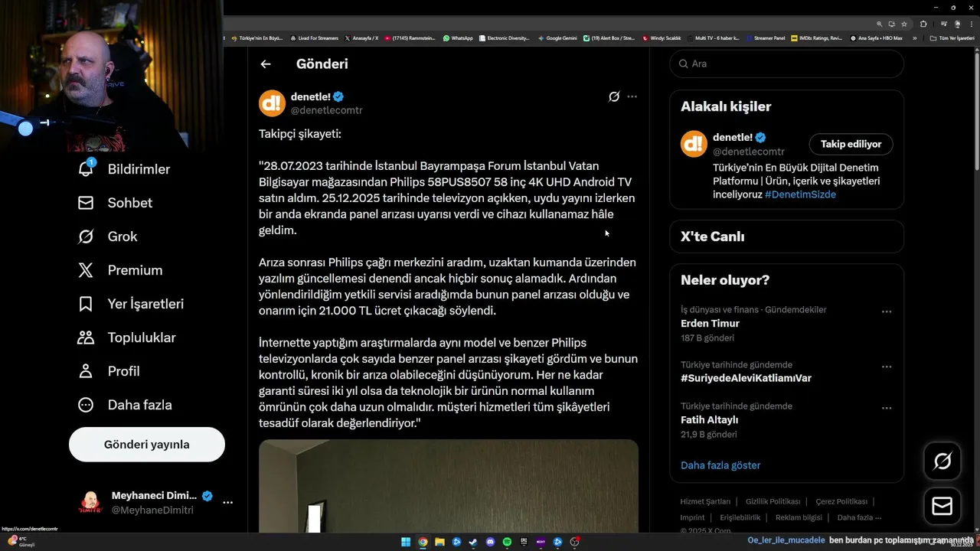Open floating Grok button at right

[x=942, y=461]
